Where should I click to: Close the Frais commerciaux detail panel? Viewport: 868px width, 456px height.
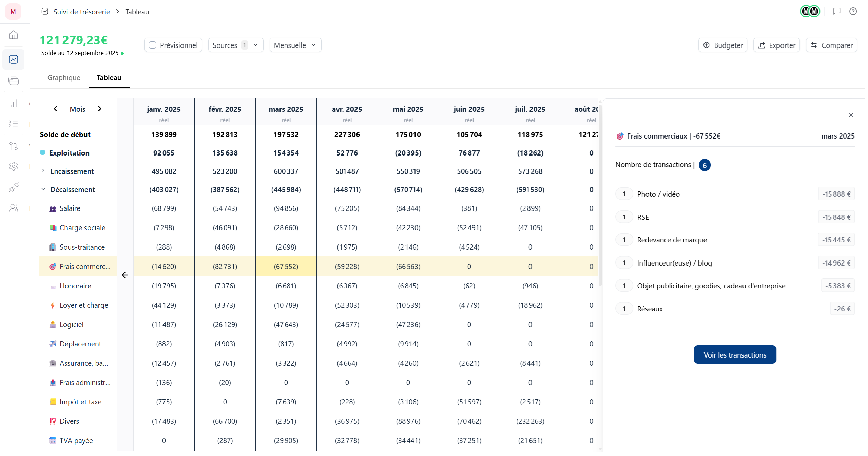(x=850, y=115)
